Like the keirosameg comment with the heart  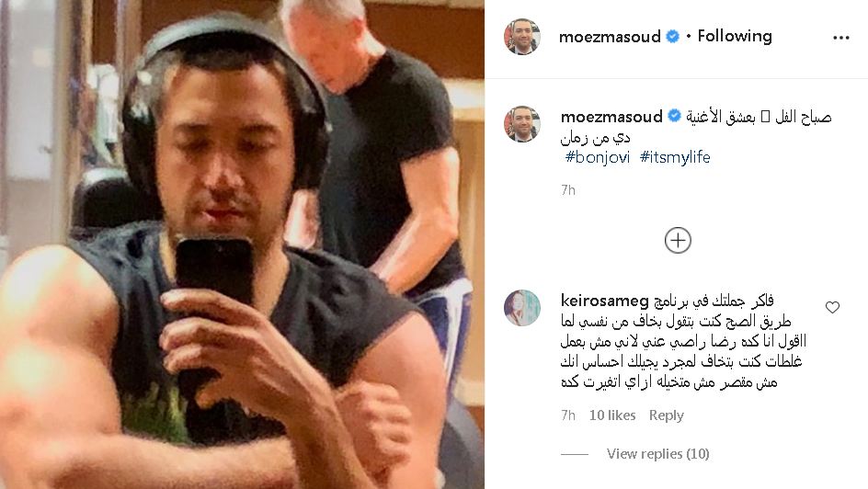click(832, 308)
